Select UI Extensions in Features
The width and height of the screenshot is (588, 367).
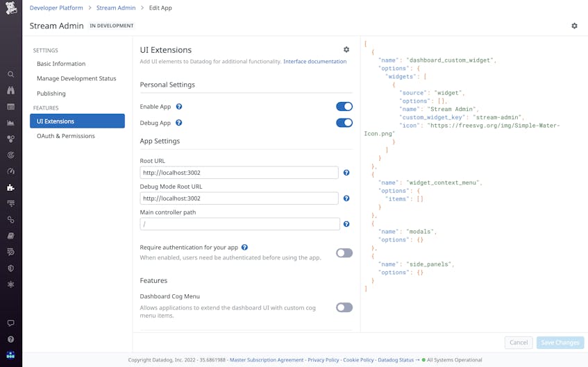point(77,121)
